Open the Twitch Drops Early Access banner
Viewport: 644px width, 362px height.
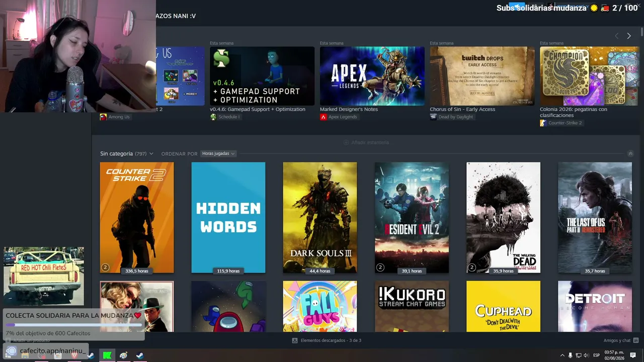coord(482,76)
